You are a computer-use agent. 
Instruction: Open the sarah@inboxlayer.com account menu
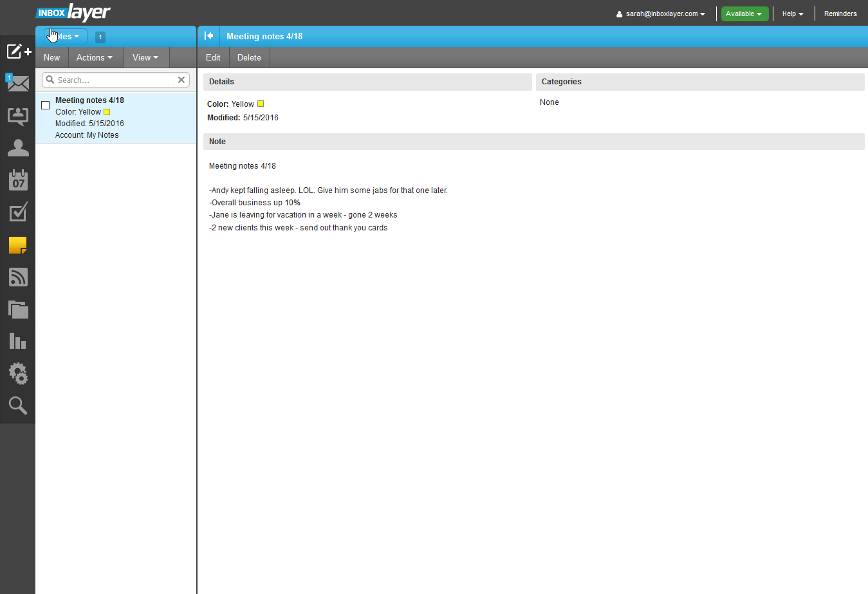click(x=660, y=14)
